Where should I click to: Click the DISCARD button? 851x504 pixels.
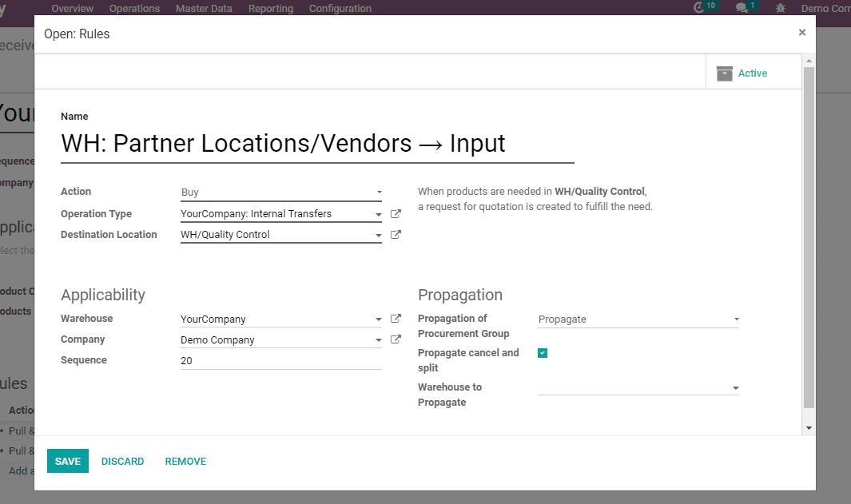[123, 461]
